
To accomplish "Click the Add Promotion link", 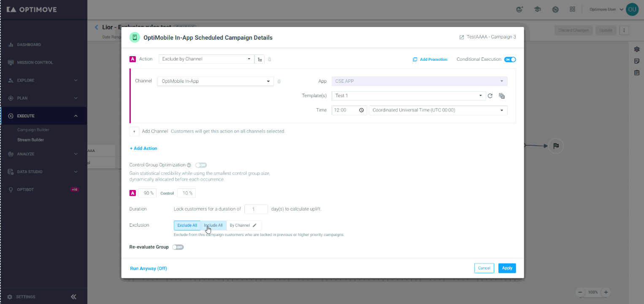I will coord(433,60).
